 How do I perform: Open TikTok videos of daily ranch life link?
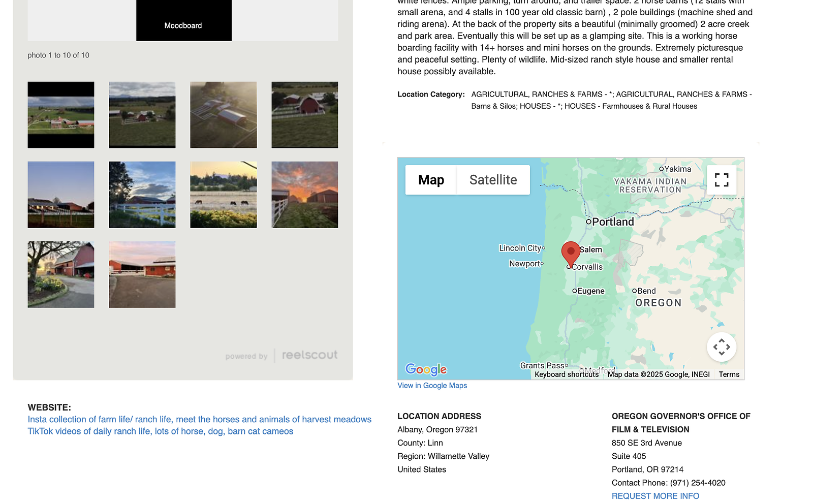(x=160, y=431)
